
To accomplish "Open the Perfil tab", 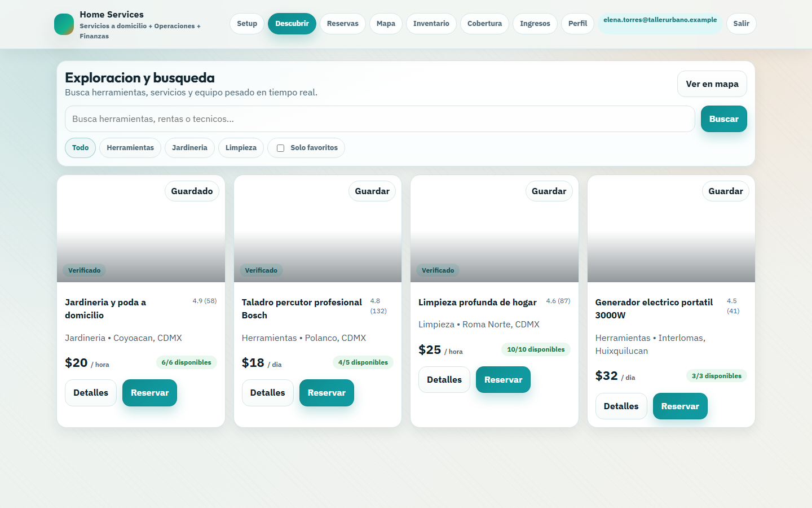I will [577, 24].
